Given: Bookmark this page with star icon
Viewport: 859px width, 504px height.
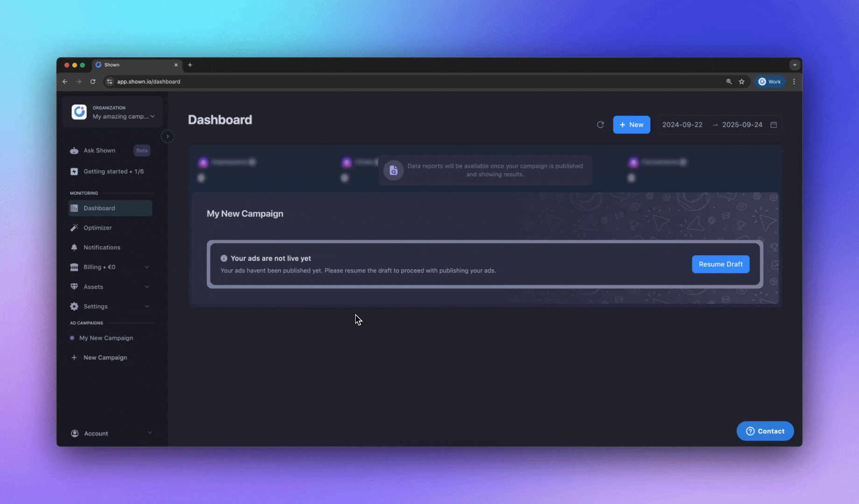Looking at the screenshot, I should (741, 82).
